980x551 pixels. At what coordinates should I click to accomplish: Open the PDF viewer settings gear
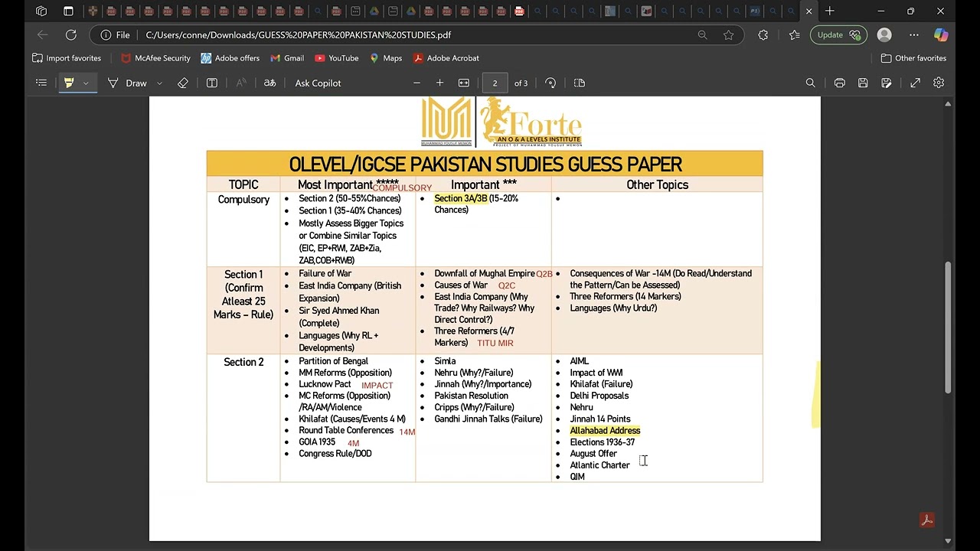(x=939, y=83)
